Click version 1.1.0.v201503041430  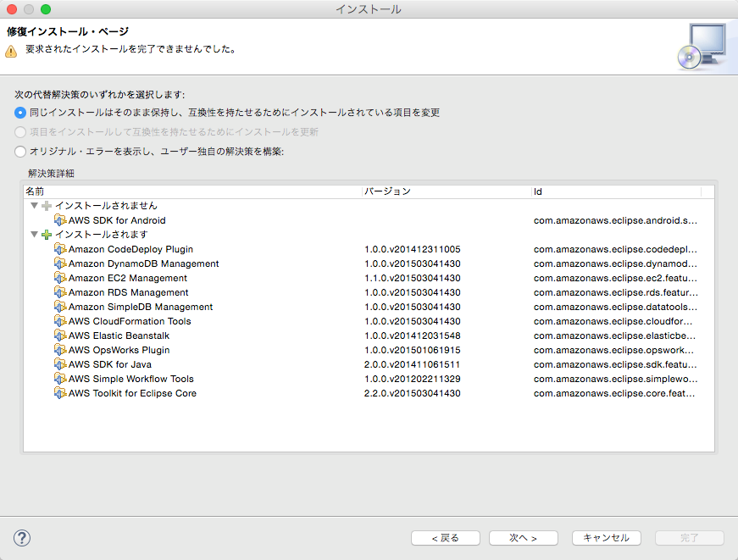coord(413,278)
